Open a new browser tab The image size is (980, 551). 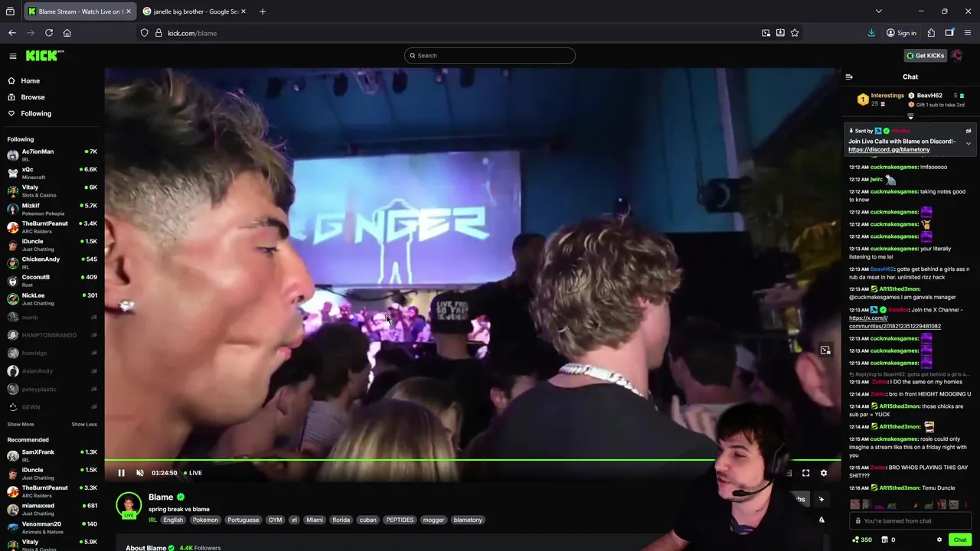point(262,11)
